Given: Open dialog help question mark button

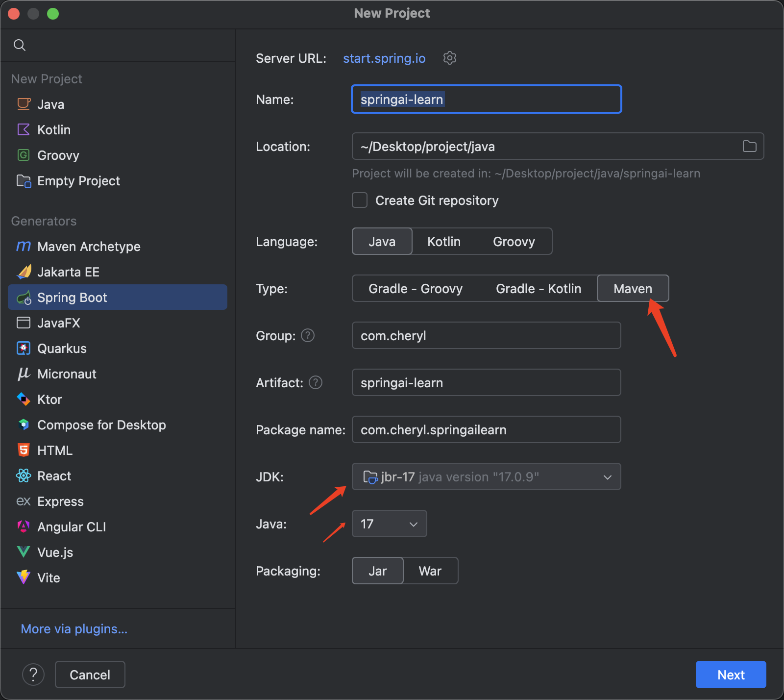Looking at the screenshot, I should pyautogui.click(x=33, y=675).
